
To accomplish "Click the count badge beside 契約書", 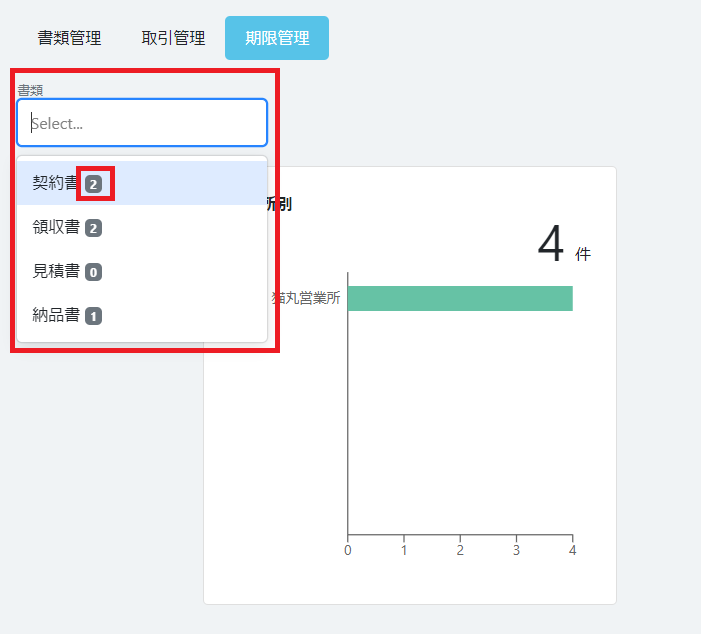I will pyautogui.click(x=93, y=184).
